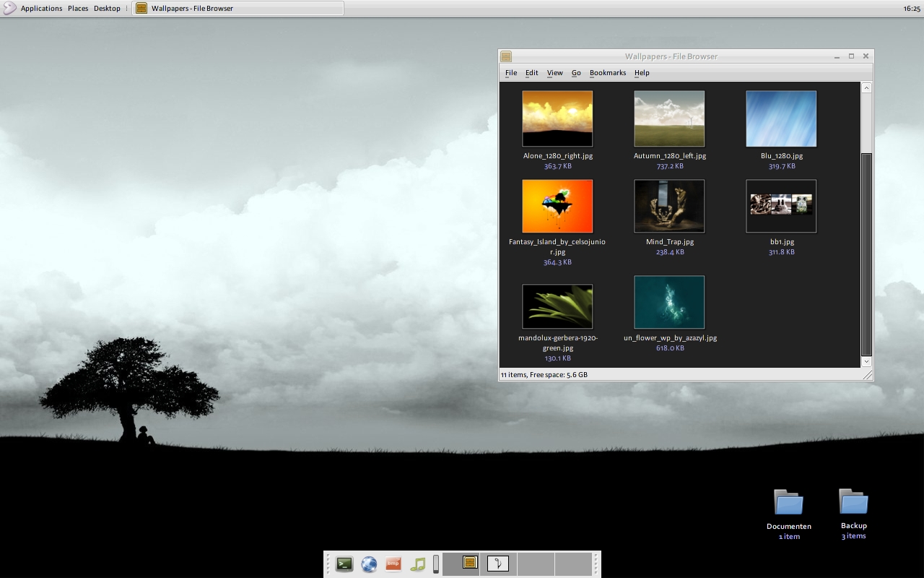
Task: Close the Wallpapers file browser window
Action: click(866, 56)
